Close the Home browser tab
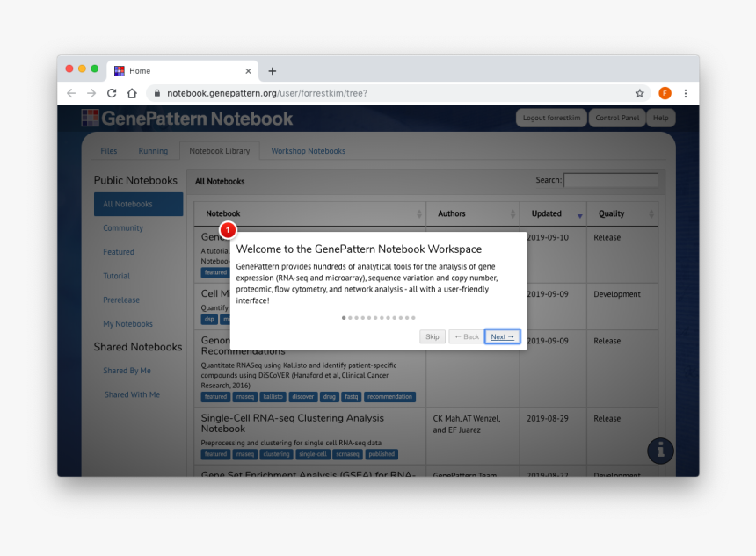756x556 pixels. [248, 71]
